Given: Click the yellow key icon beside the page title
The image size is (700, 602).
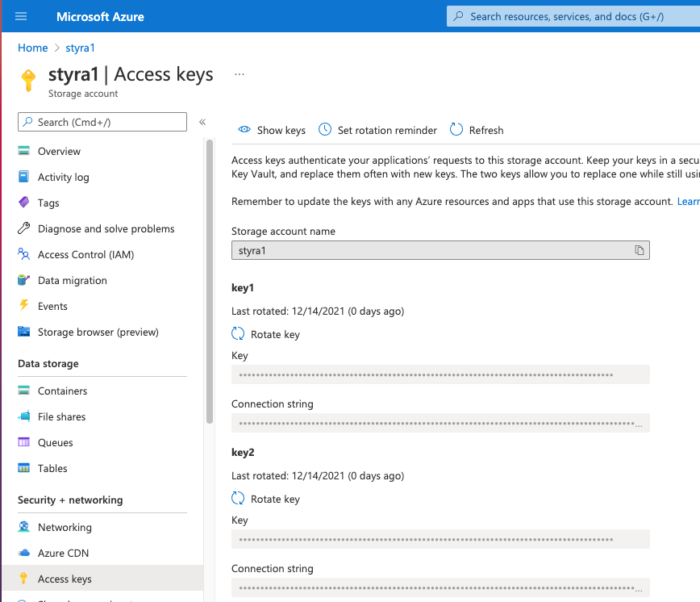Looking at the screenshot, I should coord(28,81).
